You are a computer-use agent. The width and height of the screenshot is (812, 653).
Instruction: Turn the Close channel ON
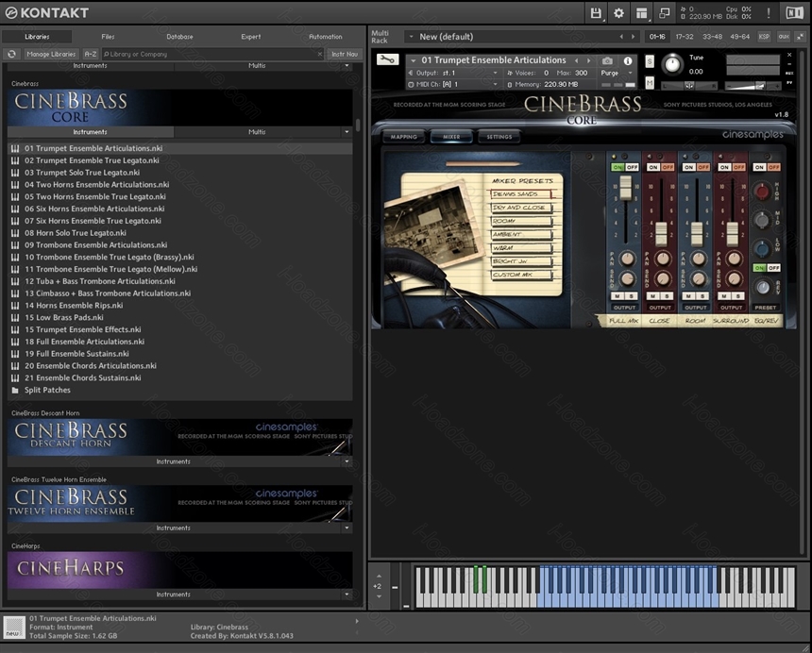click(x=653, y=167)
